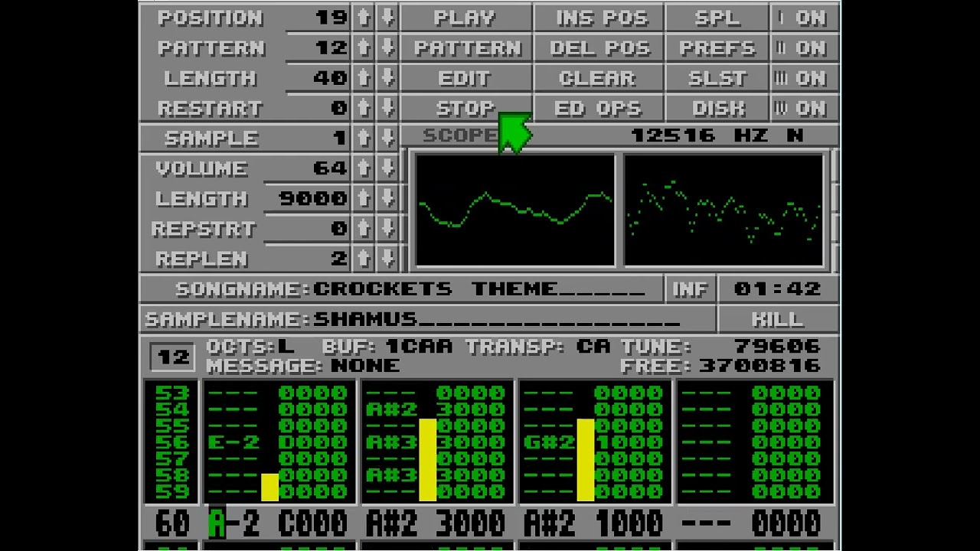The height and width of the screenshot is (551, 980).
Task: Click the short yellow VU meter of track one
Action: coord(269,487)
